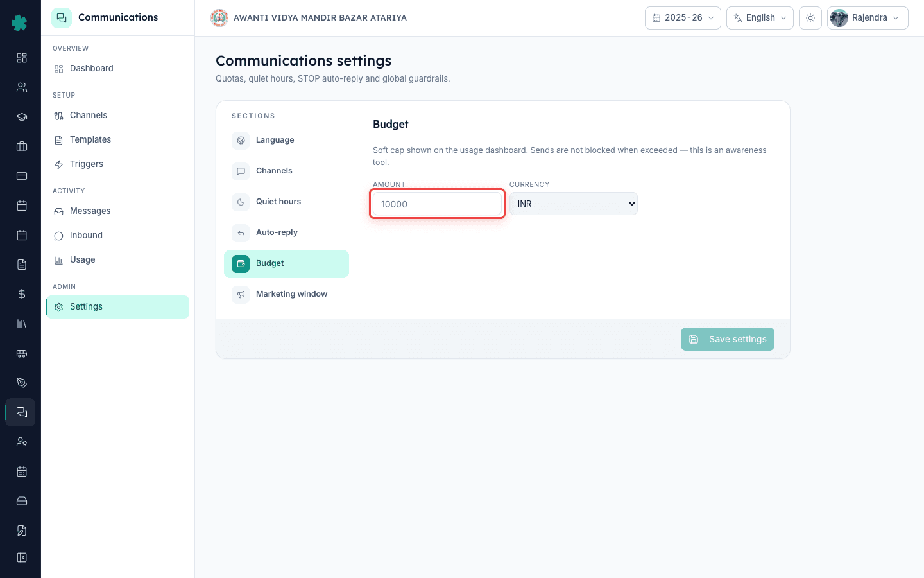Open the hard drive icon in left rail
924x578 pixels.
click(x=22, y=501)
